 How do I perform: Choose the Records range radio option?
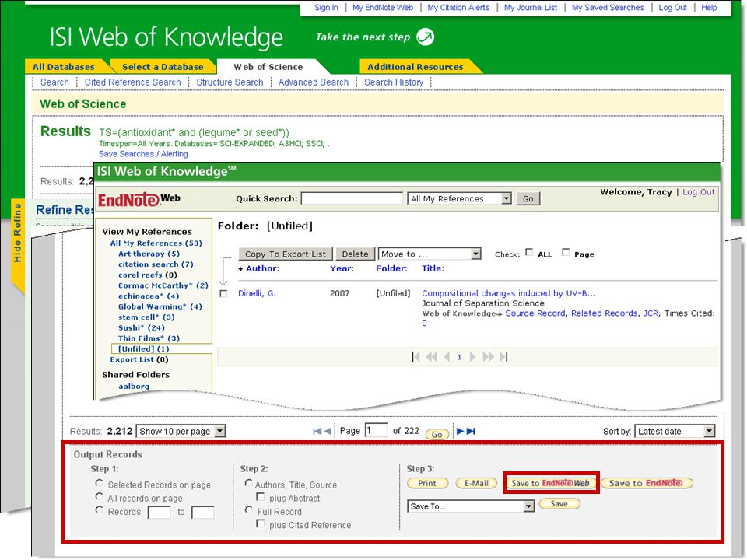(x=99, y=509)
